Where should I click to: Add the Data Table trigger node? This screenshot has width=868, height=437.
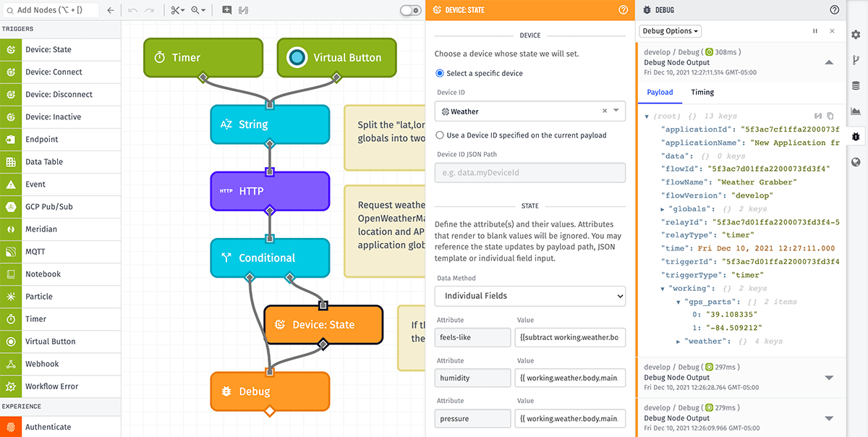[60, 162]
